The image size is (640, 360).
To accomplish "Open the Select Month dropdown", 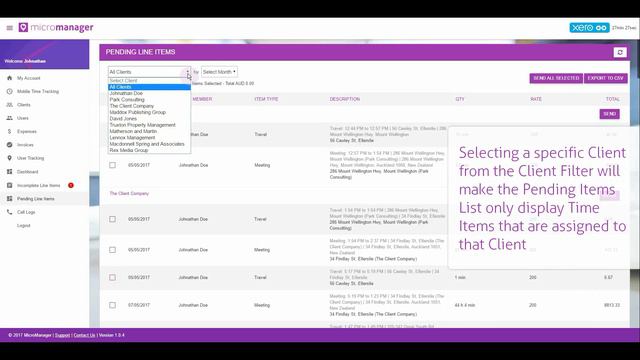I will [x=219, y=72].
